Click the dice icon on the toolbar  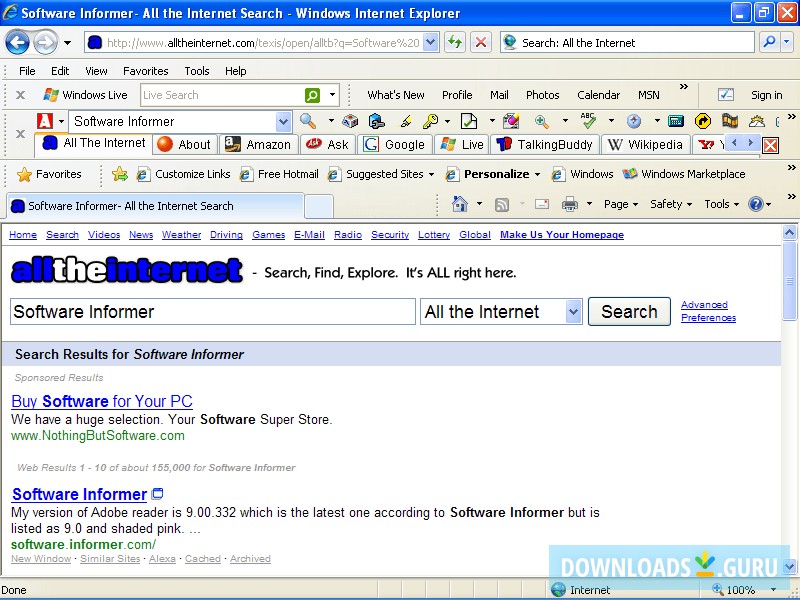click(350, 121)
